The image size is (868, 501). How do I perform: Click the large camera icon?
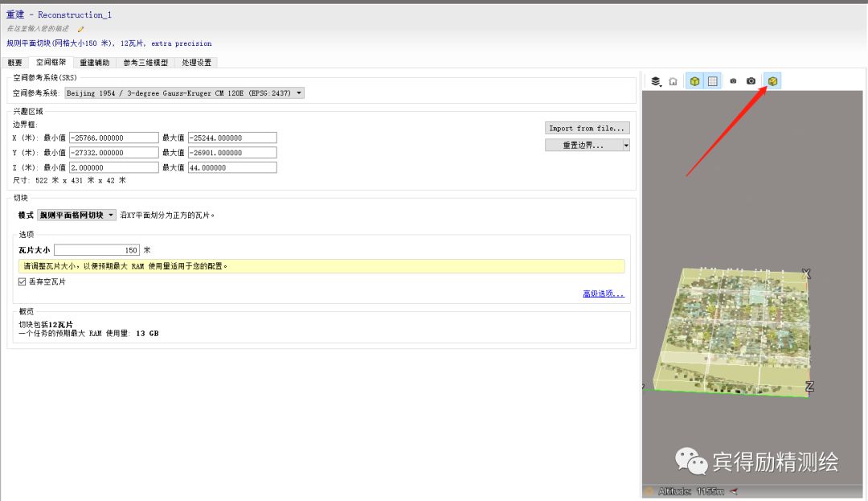coord(751,81)
